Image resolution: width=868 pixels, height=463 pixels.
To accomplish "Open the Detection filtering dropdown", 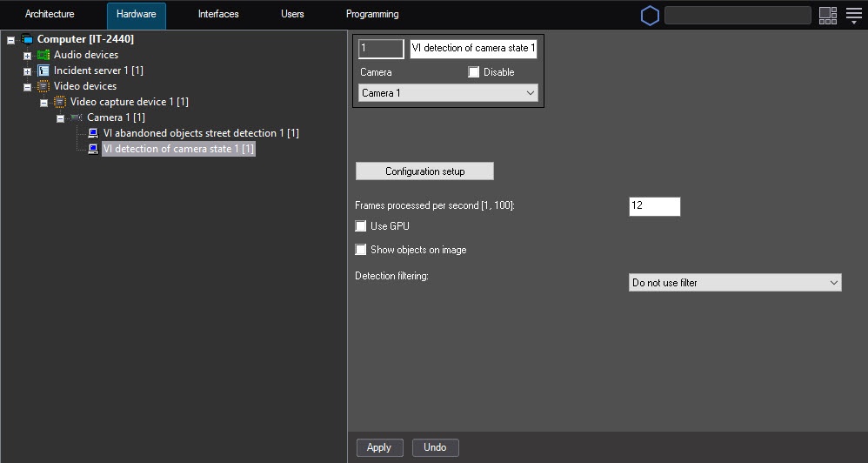I will (x=735, y=283).
